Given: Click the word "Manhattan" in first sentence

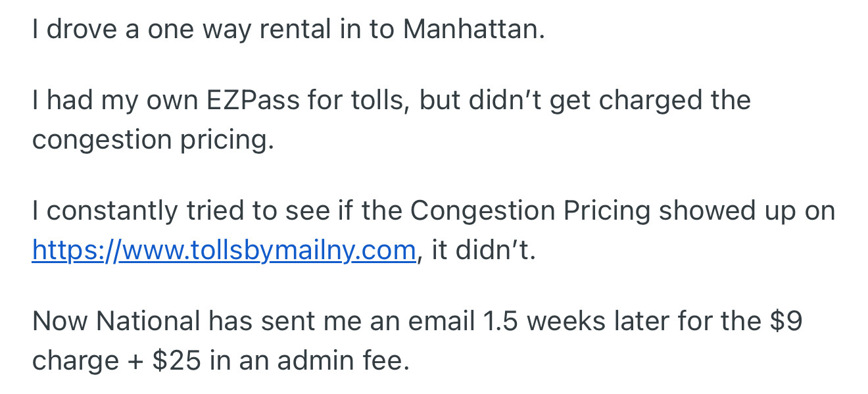Looking at the screenshot, I should [x=473, y=30].
